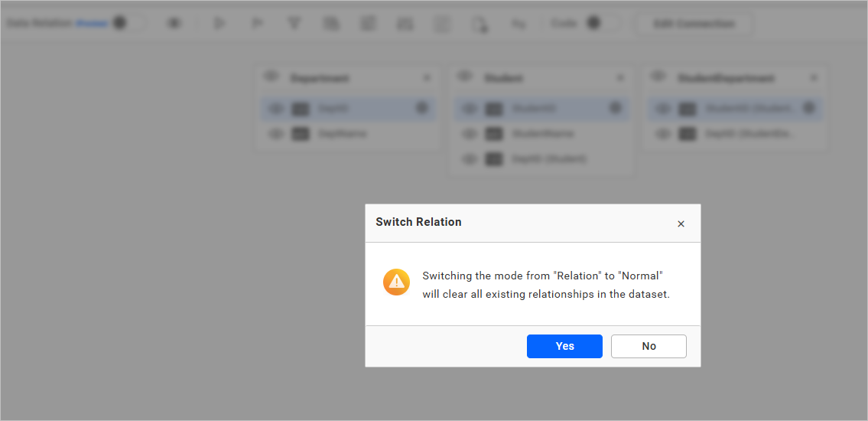The image size is (868, 421).
Task: Remove the StudentDepartment table with X
Action: (814, 78)
